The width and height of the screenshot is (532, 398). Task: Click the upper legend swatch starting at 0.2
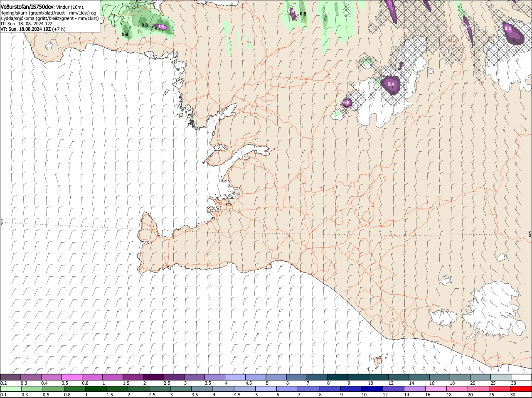click(10, 377)
